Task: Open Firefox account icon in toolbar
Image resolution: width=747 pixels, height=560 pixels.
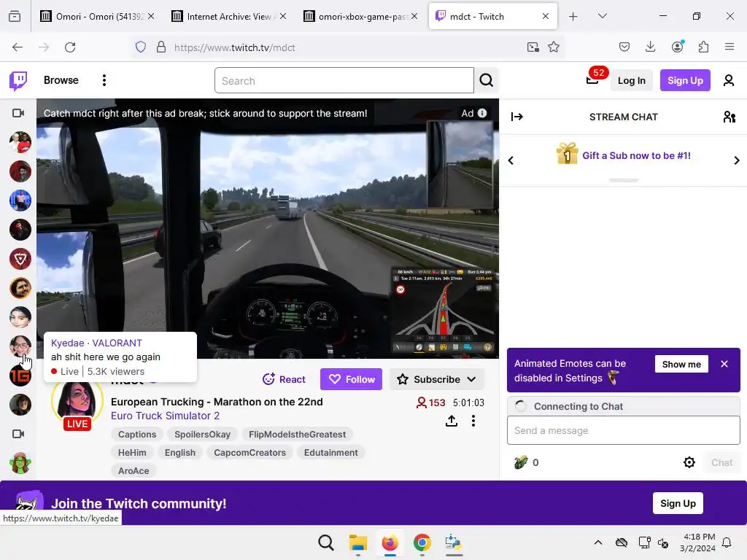Action: coord(677,47)
